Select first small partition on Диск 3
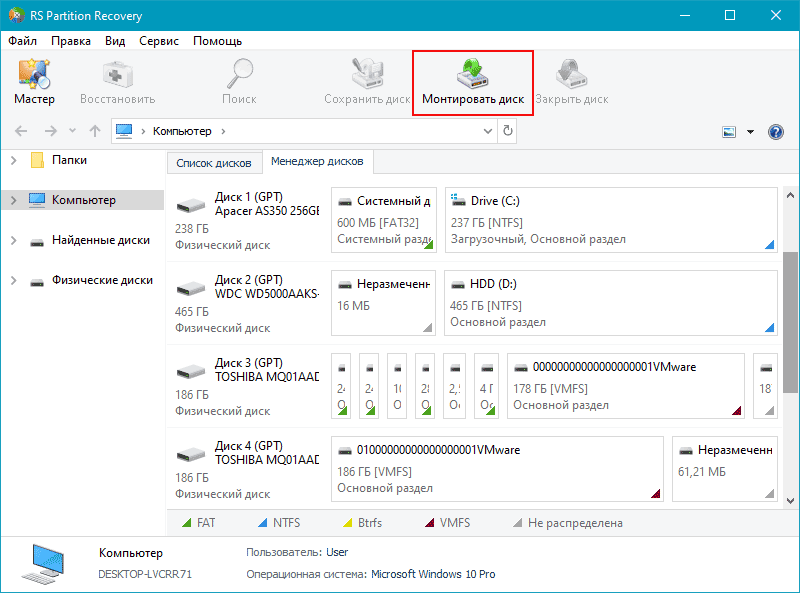The image size is (800, 593). pyautogui.click(x=341, y=386)
